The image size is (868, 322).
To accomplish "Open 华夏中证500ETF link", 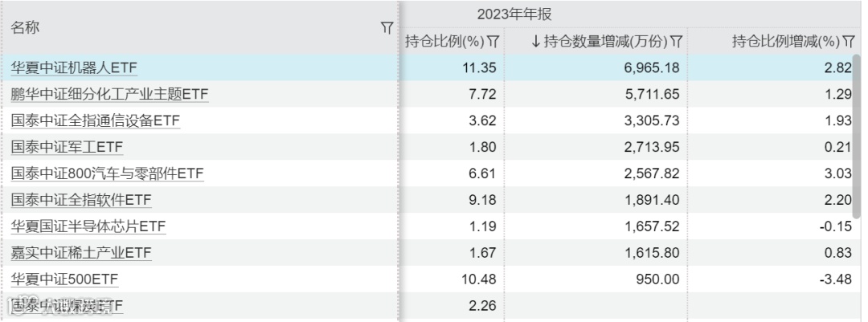I will tap(65, 279).
